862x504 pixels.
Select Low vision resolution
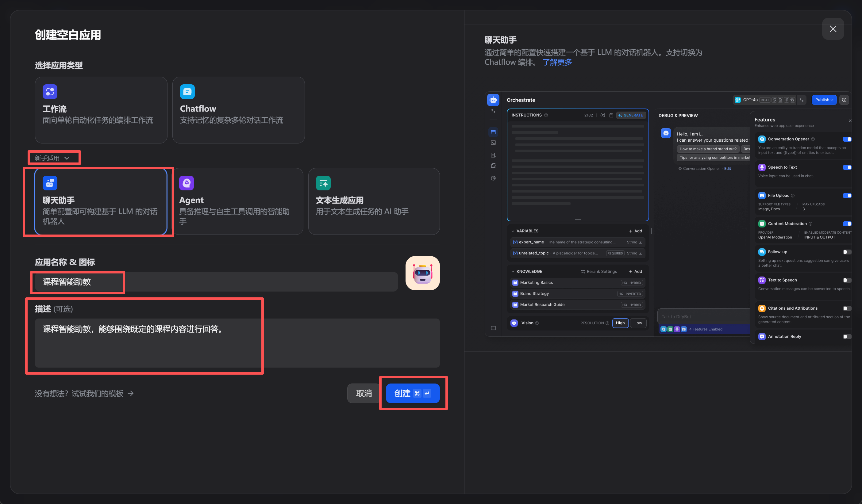point(638,323)
